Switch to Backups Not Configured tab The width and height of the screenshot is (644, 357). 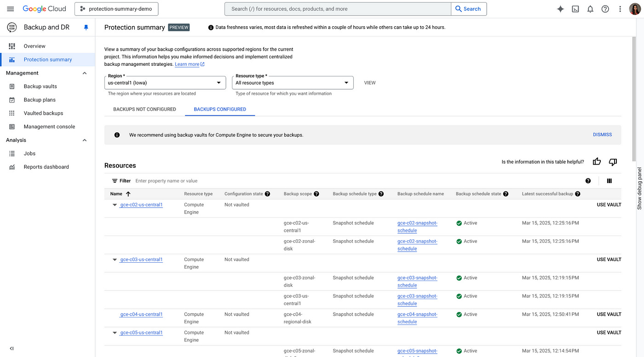click(x=144, y=109)
